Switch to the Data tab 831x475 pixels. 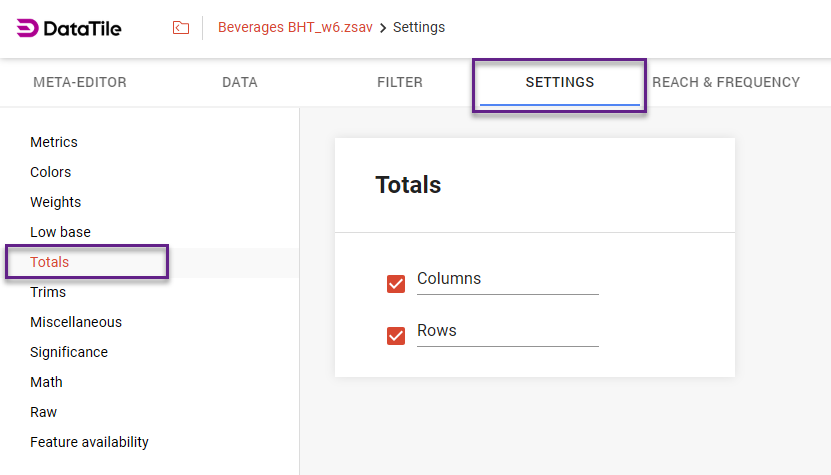(x=240, y=83)
